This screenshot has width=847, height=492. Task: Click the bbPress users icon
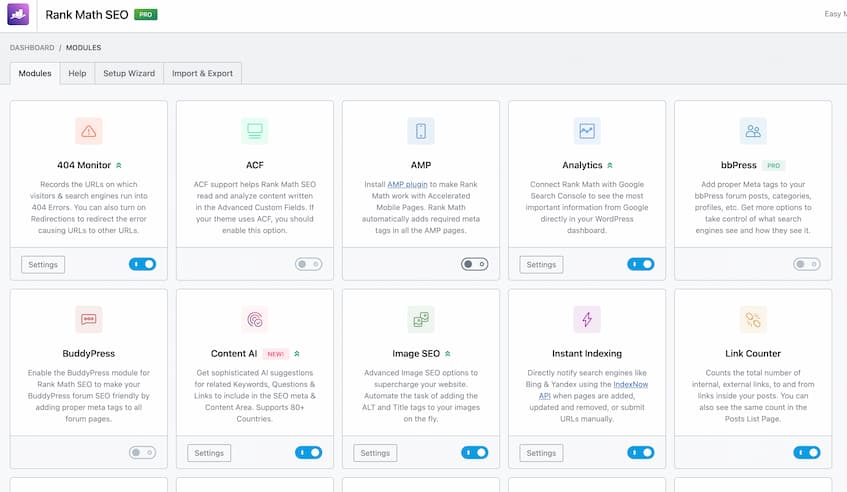pos(753,131)
